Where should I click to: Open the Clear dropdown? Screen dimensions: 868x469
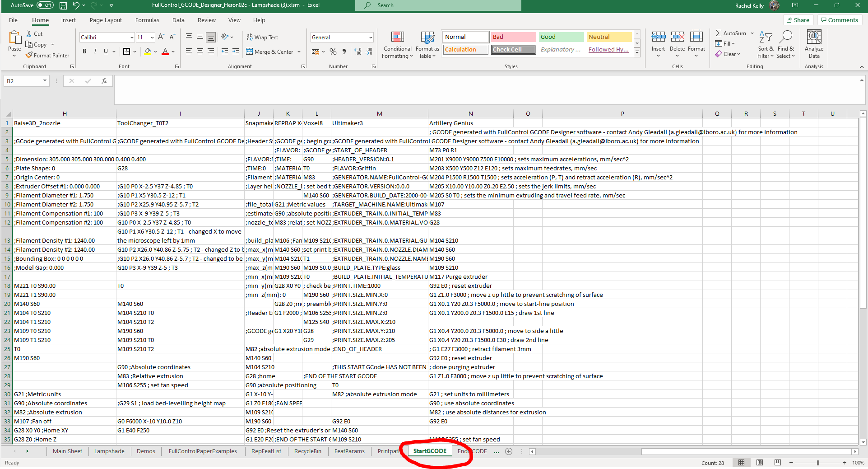(x=728, y=54)
